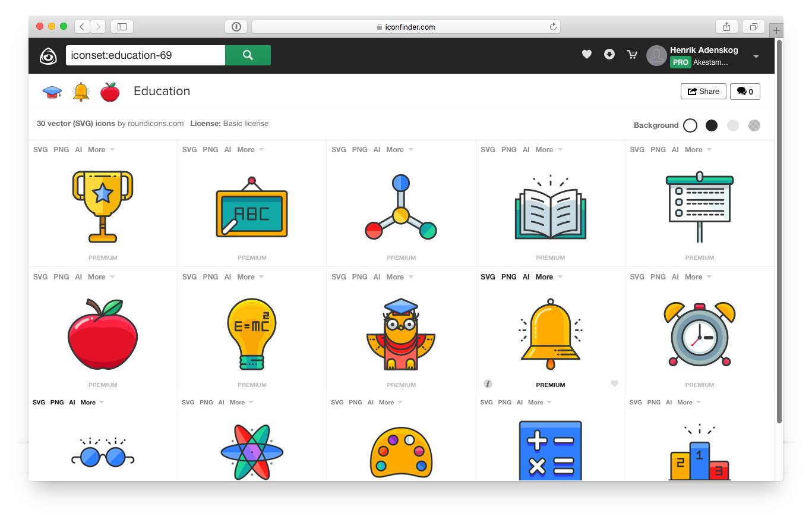Expand the More menu on the open book card
The height and width of the screenshot is (525, 812).
click(x=549, y=150)
